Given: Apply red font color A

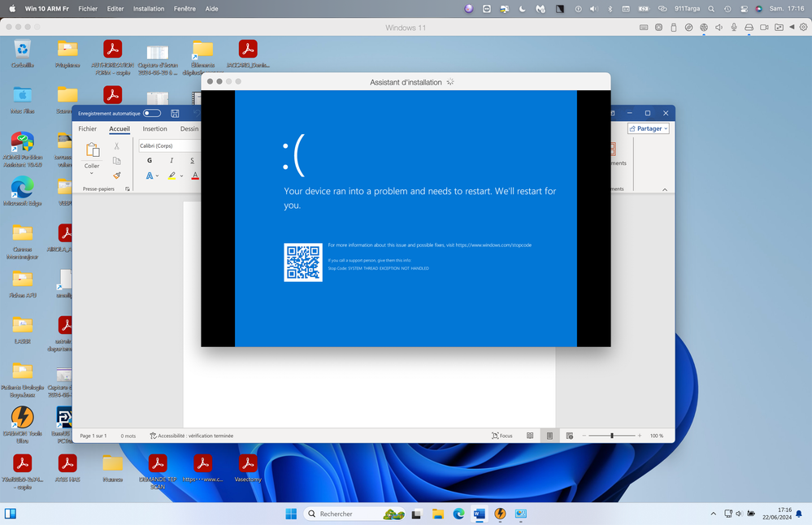Looking at the screenshot, I should point(195,176).
